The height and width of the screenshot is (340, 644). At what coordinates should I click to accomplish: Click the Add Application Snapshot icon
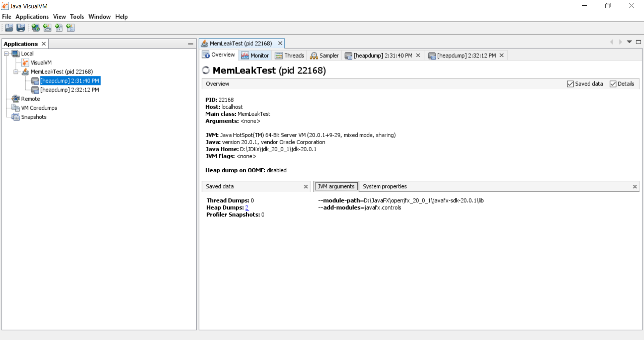tap(70, 28)
